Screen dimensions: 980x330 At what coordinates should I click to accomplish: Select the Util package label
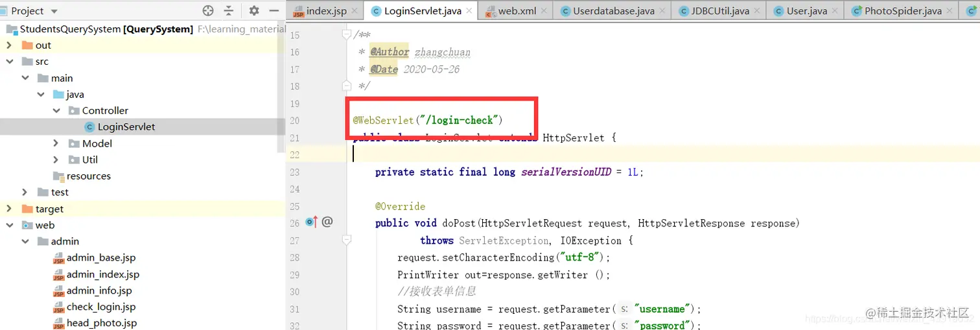point(90,159)
